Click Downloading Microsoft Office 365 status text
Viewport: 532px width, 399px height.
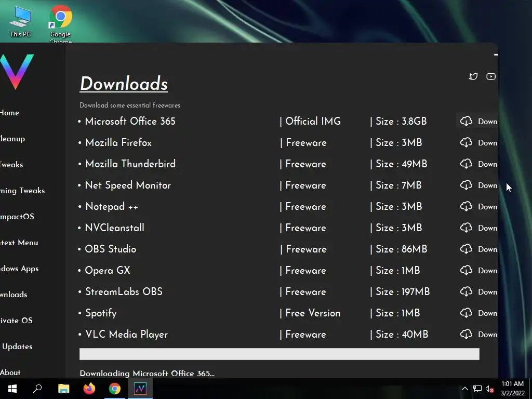click(x=147, y=374)
